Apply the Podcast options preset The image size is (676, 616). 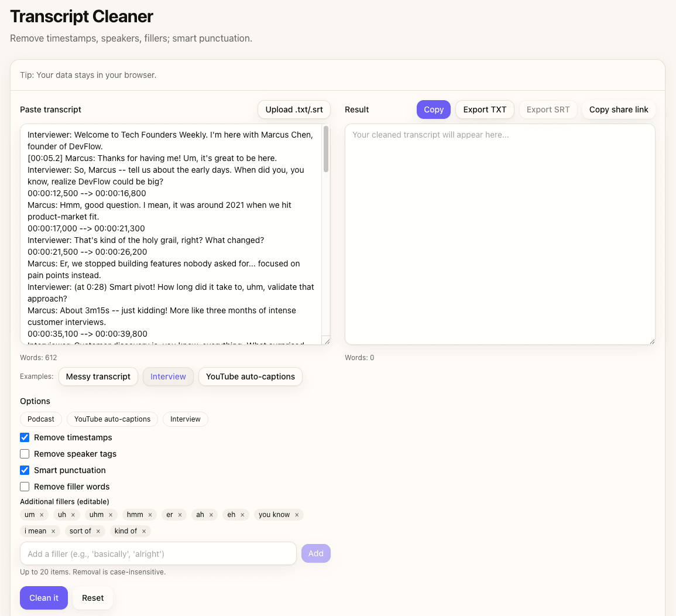[x=40, y=419]
